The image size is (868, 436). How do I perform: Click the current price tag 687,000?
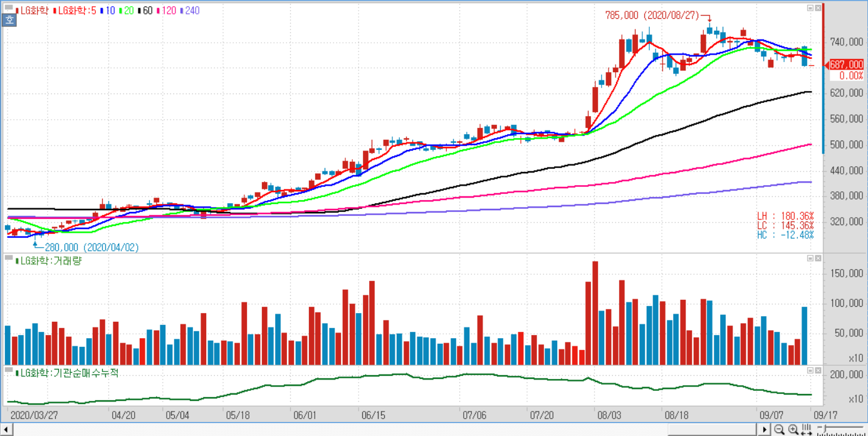coord(845,65)
